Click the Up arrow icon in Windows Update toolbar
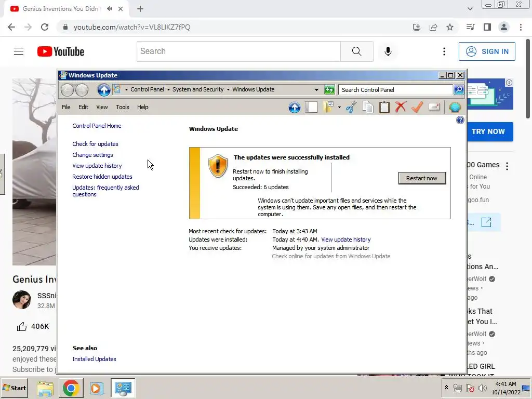Screen dimensions: 532x399 (x=295, y=107)
